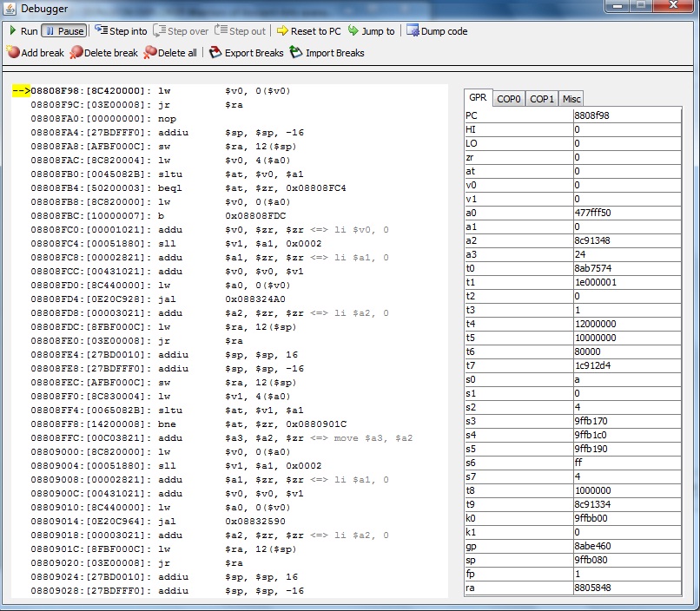Viewport: 700px width, 611px height.
Task: Click the Run toolbar icon
Action: coord(13,31)
